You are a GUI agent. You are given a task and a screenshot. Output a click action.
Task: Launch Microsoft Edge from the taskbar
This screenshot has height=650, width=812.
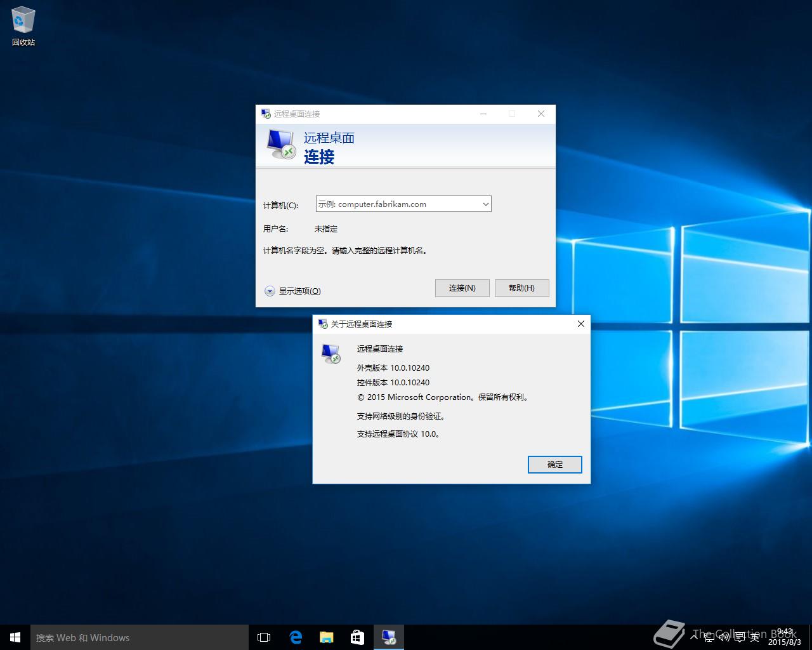point(296,637)
